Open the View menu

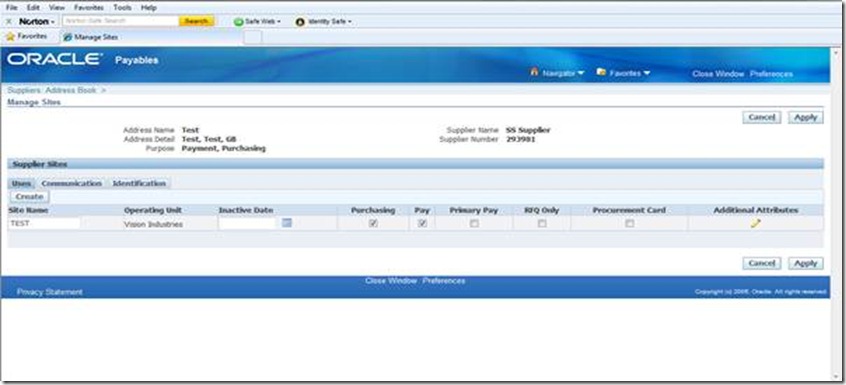(56, 8)
